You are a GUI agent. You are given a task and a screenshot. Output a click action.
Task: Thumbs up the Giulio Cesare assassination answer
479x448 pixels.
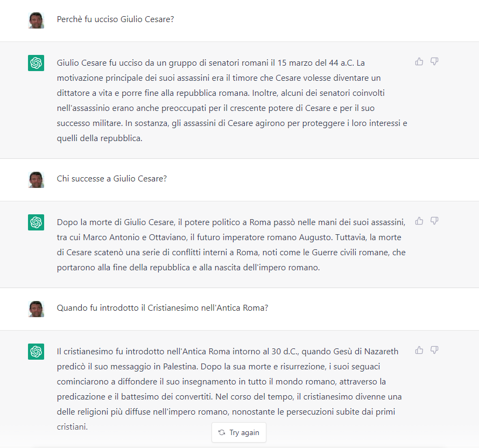(419, 61)
